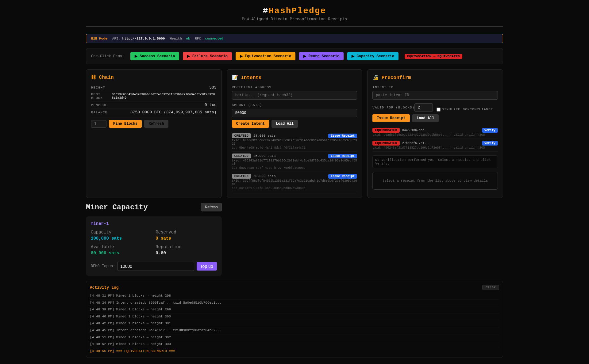Click the valid-for blocks stepper field
589x364 pixels.
423,108
